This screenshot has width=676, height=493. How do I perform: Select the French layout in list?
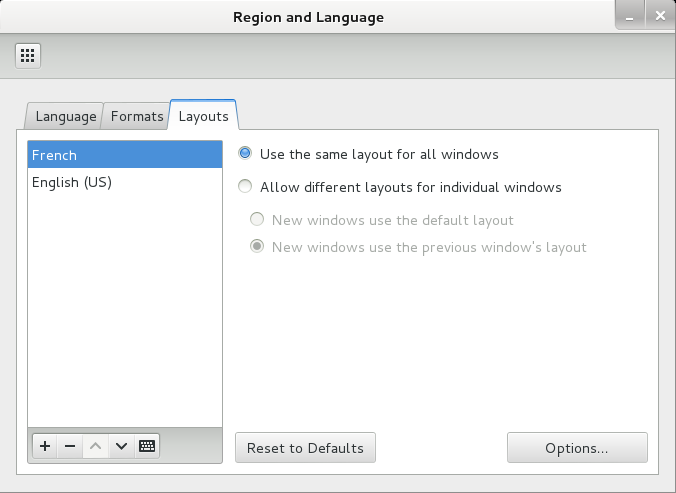[125, 155]
